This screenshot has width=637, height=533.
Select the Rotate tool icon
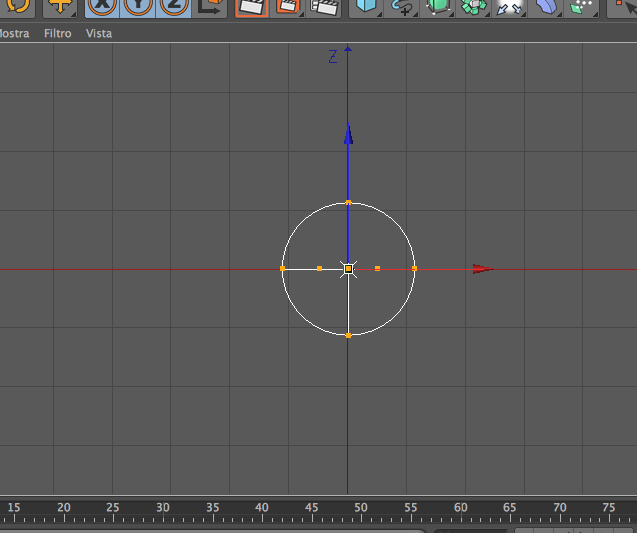coord(18,6)
